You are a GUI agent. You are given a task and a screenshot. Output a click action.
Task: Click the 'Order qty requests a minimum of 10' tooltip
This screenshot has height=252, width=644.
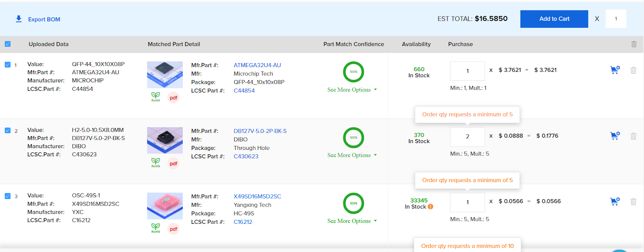tap(467, 245)
